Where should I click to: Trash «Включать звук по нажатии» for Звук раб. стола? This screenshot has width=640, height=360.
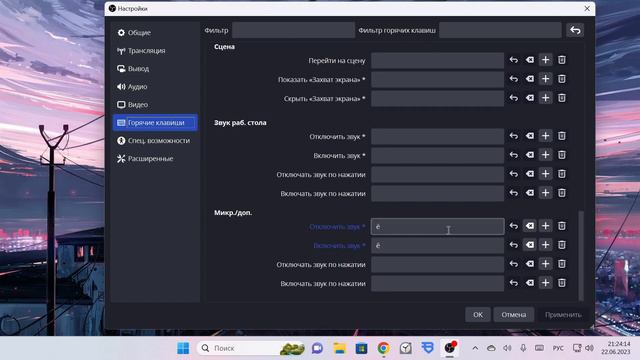click(562, 193)
